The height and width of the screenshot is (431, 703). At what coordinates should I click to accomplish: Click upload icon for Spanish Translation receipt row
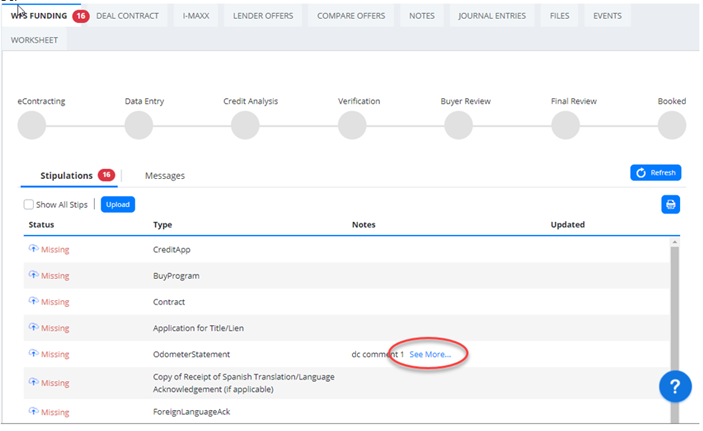pyautogui.click(x=34, y=382)
